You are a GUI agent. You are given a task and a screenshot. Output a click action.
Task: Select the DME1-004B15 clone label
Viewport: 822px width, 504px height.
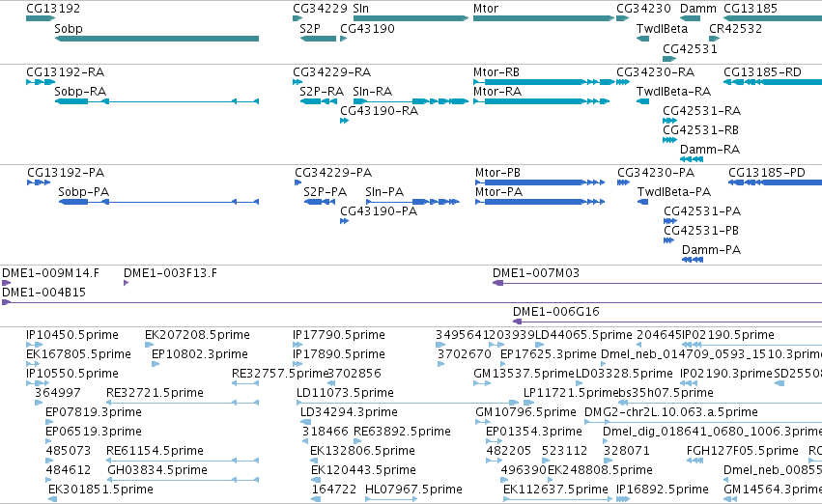click(x=44, y=293)
